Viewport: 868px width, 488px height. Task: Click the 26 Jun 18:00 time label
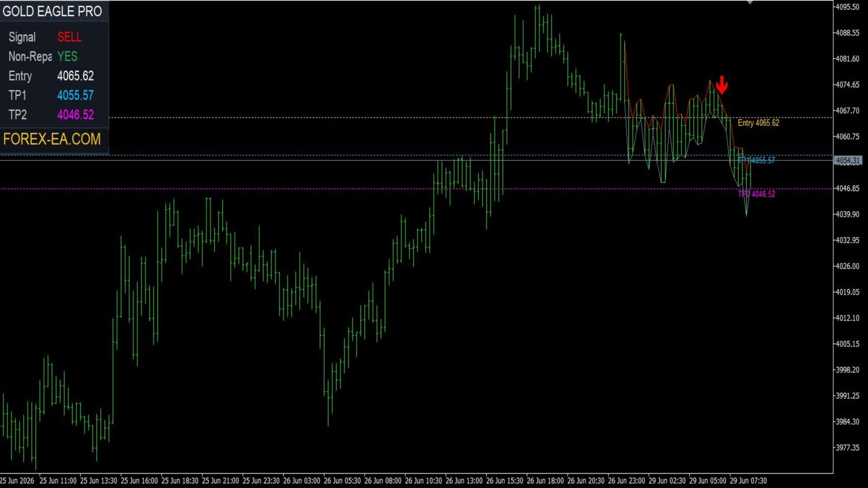(x=545, y=480)
